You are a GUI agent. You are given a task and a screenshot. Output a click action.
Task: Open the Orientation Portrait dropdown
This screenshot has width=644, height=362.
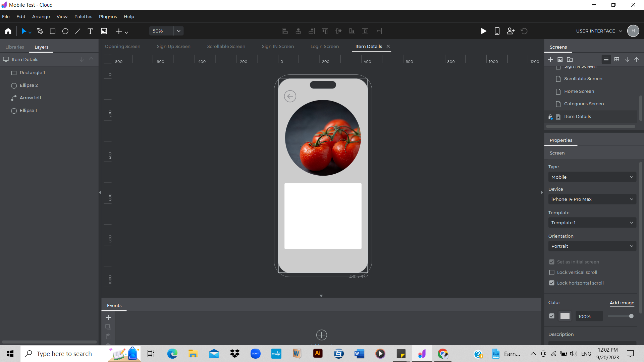592,246
